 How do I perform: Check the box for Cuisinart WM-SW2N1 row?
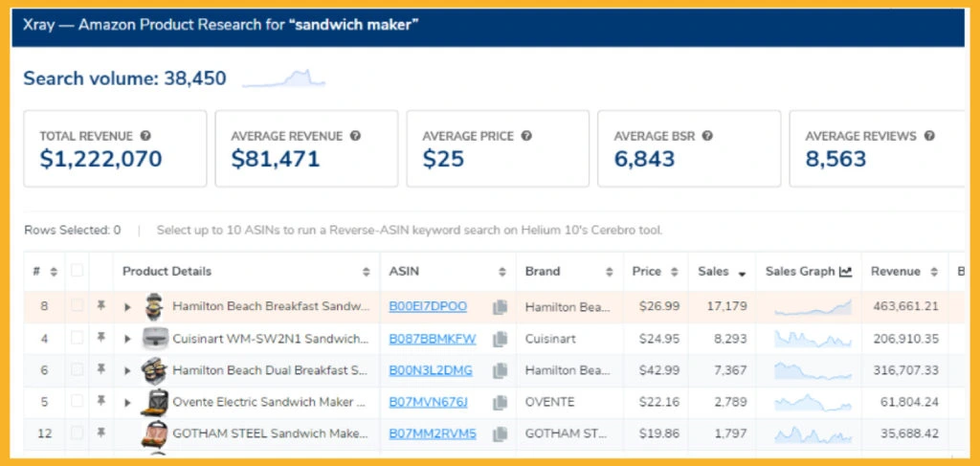pos(78,339)
